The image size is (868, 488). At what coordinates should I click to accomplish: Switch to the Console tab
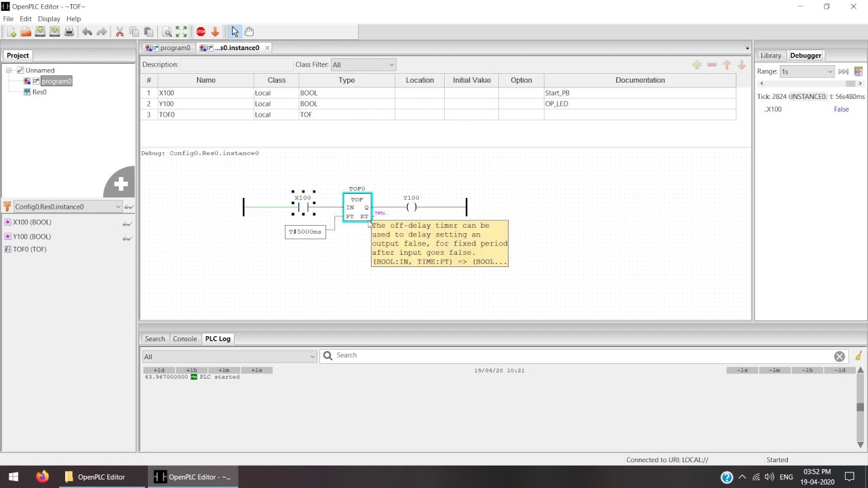tap(184, 338)
